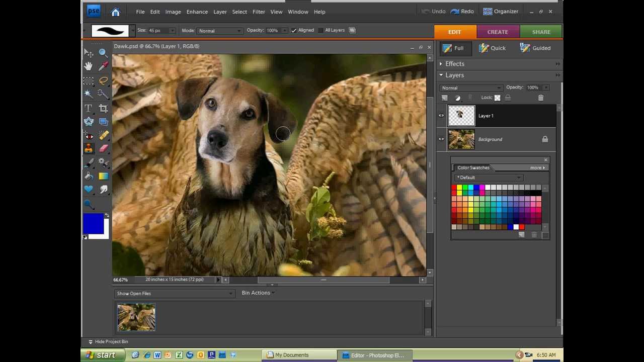The height and width of the screenshot is (362, 644).
Task: Click the blue foreground color swatch
Action: (93, 223)
